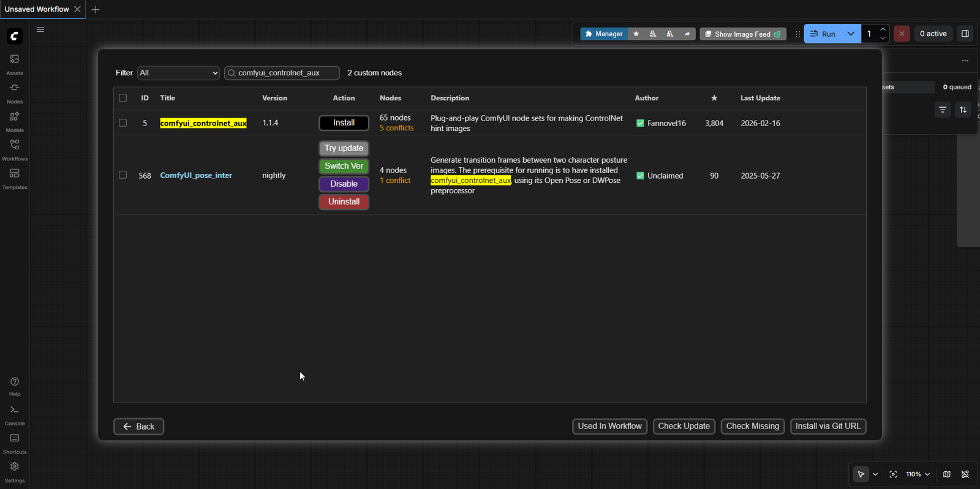Click the Check Update button
This screenshot has width=980, height=489.
684,427
